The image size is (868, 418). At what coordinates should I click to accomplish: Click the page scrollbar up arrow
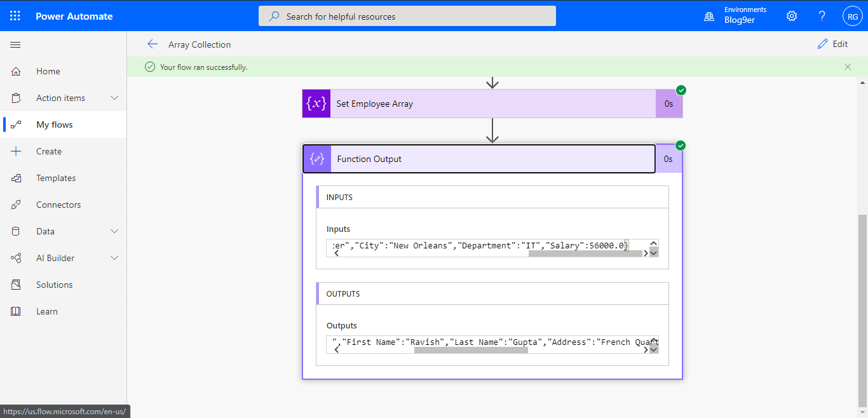(862, 83)
